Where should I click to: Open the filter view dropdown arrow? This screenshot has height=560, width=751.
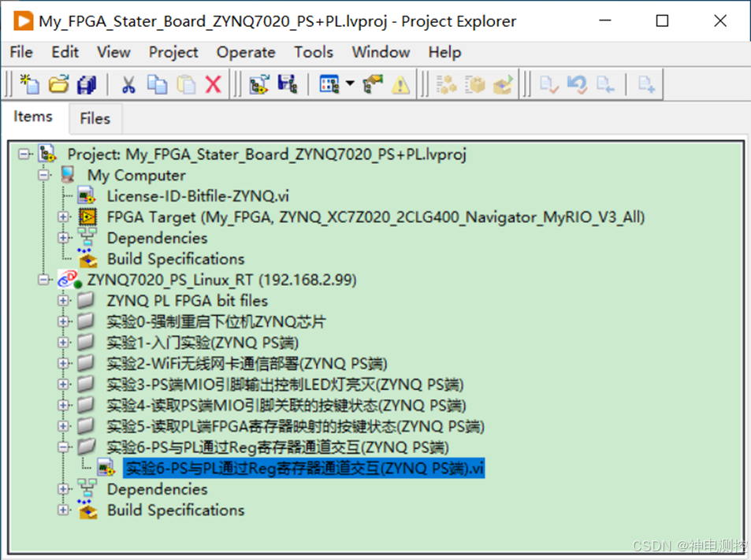coord(350,83)
